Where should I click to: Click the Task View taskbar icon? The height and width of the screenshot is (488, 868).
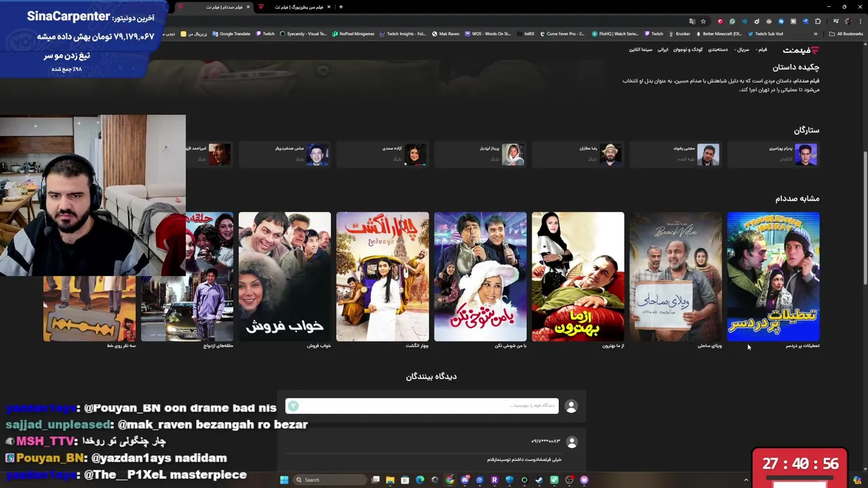click(376, 480)
